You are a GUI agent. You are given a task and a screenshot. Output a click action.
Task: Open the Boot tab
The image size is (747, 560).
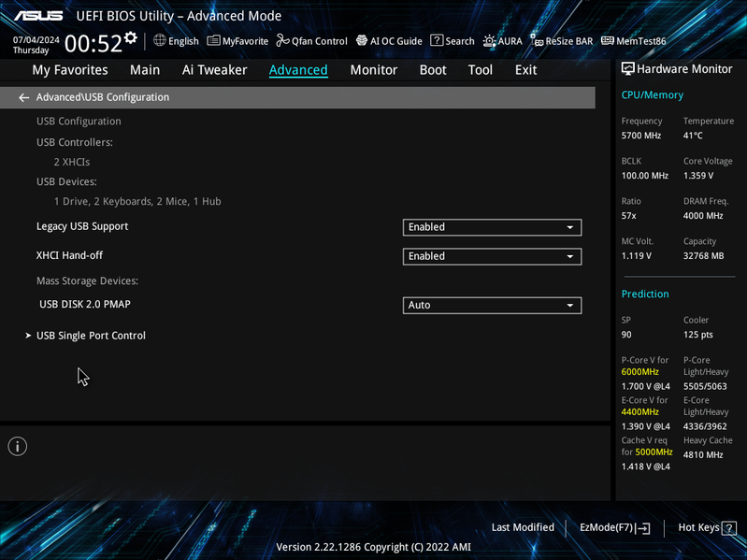pos(433,70)
